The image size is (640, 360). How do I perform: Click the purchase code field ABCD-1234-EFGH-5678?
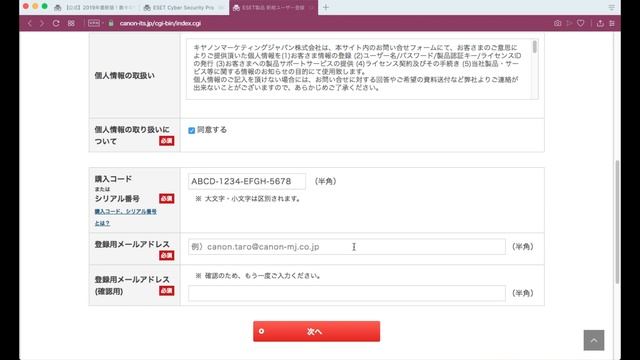(247, 181)
